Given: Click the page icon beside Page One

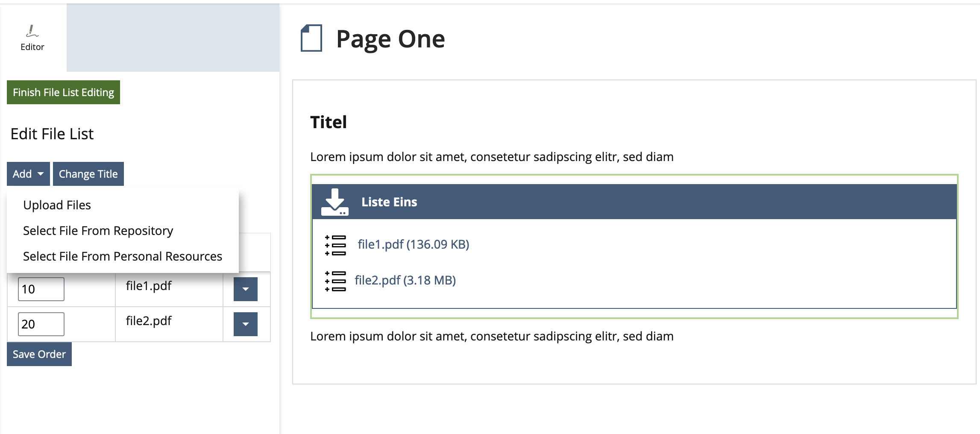Looking at the screenshot, I should pos(311,38).
